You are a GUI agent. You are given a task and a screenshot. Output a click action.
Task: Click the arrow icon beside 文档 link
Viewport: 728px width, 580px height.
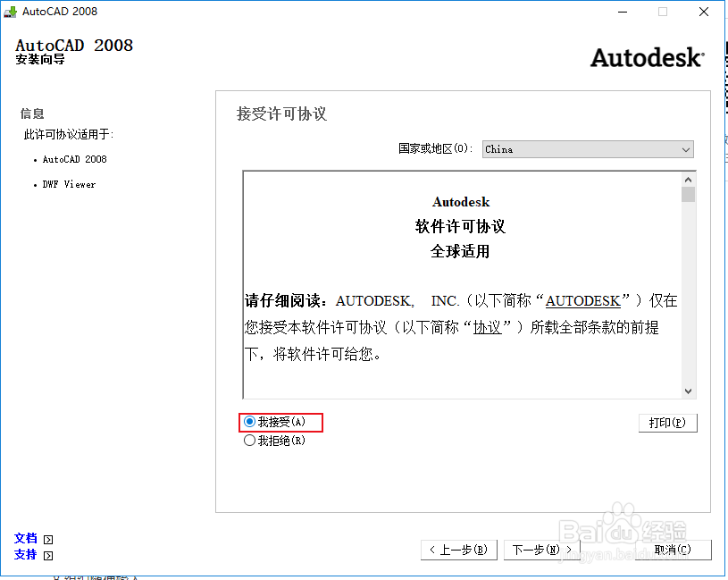pos(46,538)
